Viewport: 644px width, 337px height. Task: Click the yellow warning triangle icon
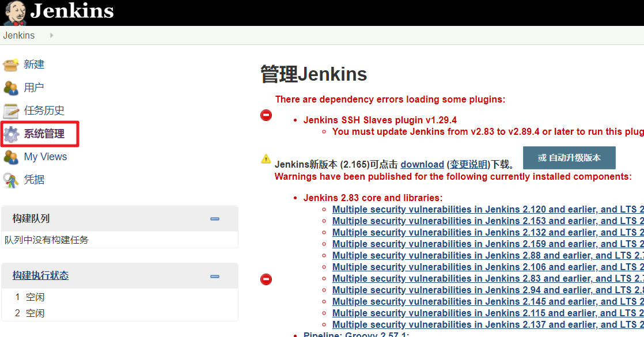(x=266, y=158)
